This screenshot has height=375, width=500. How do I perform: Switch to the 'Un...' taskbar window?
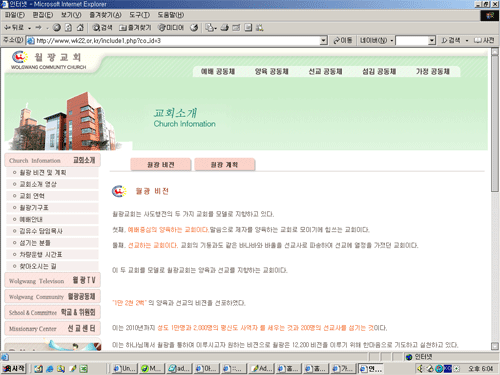(124, 368)
